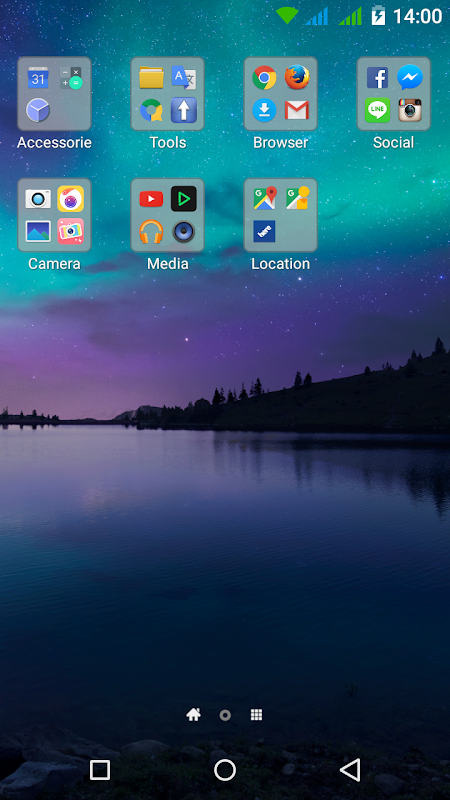Open the HERE maps icon
Image resolution: width=450 pixels, height=800 pixels.
click(264, 231)
